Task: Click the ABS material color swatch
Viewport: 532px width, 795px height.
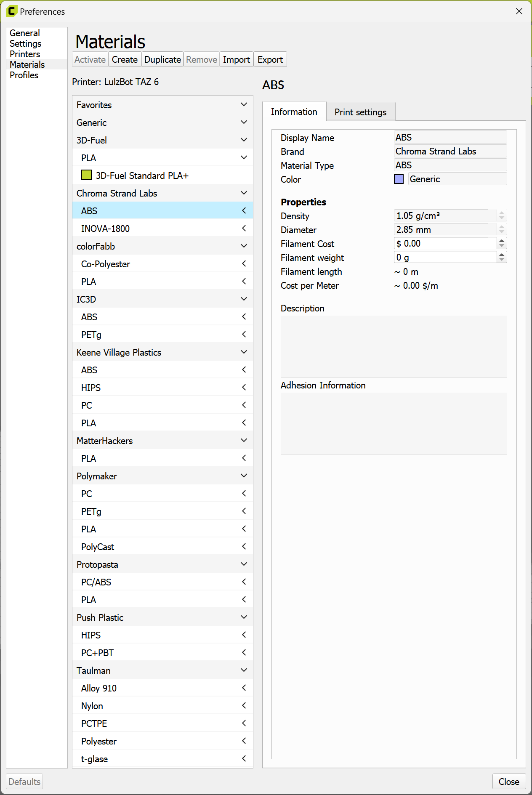Action: (399, 179)
